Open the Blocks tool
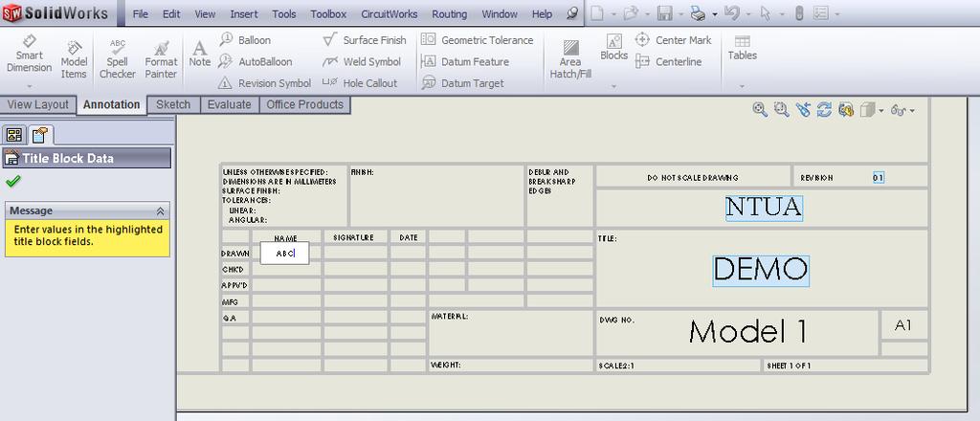Screen dimensions: 980x421 (613, 48)
